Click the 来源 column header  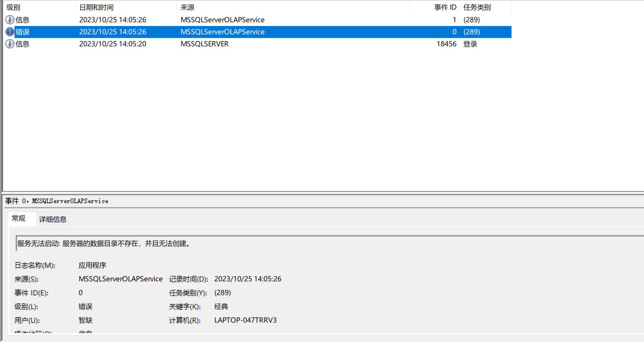[187, 7]
